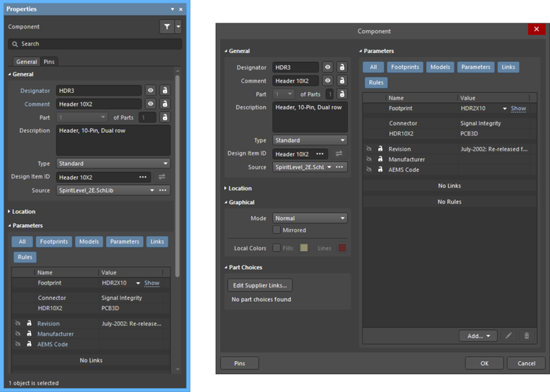Open the Mode dropdown showing Normal
550x392 pixels.
tap(309, 218)
